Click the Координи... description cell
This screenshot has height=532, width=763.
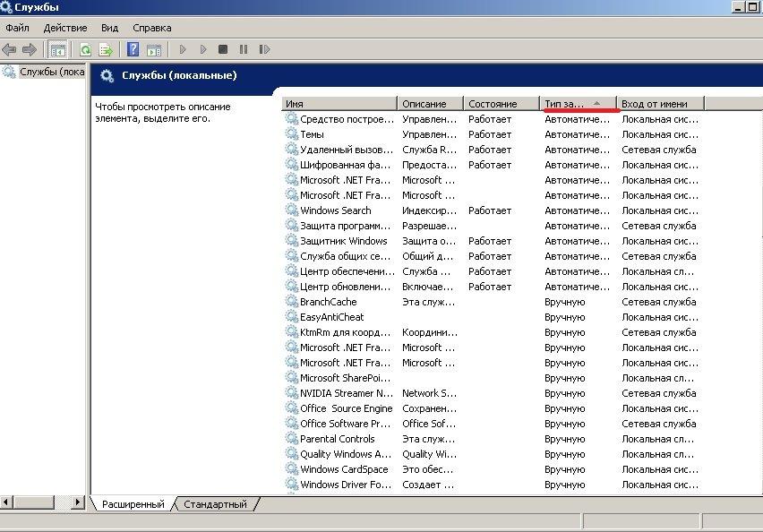point(430,332)
